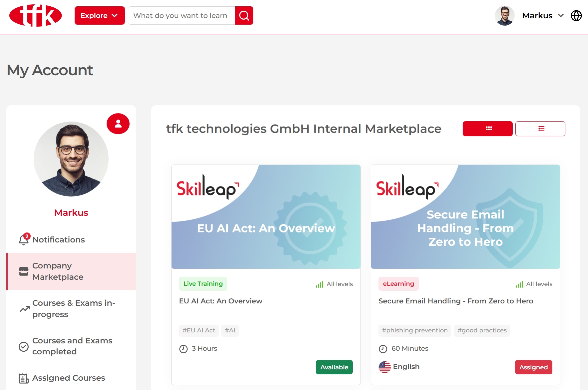
Task: Click the Markus name in the header
Action: pos(537,16)
